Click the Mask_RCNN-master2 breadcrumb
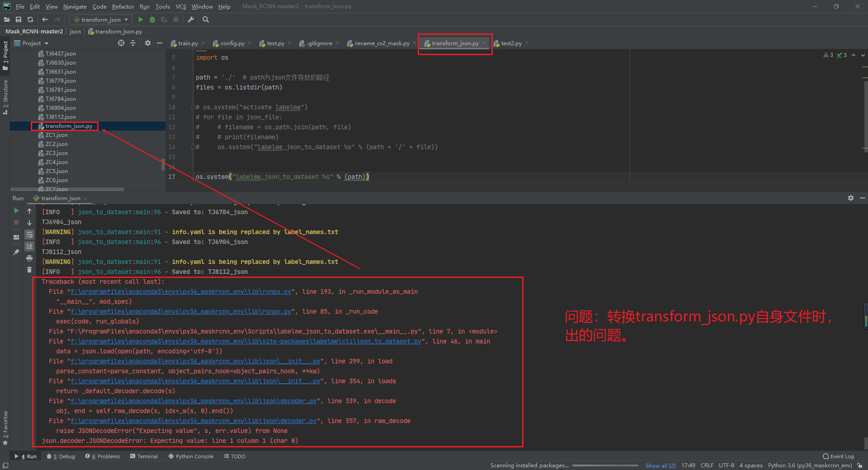Viewport: 868px width, 470px height. (x=34, y=31)
